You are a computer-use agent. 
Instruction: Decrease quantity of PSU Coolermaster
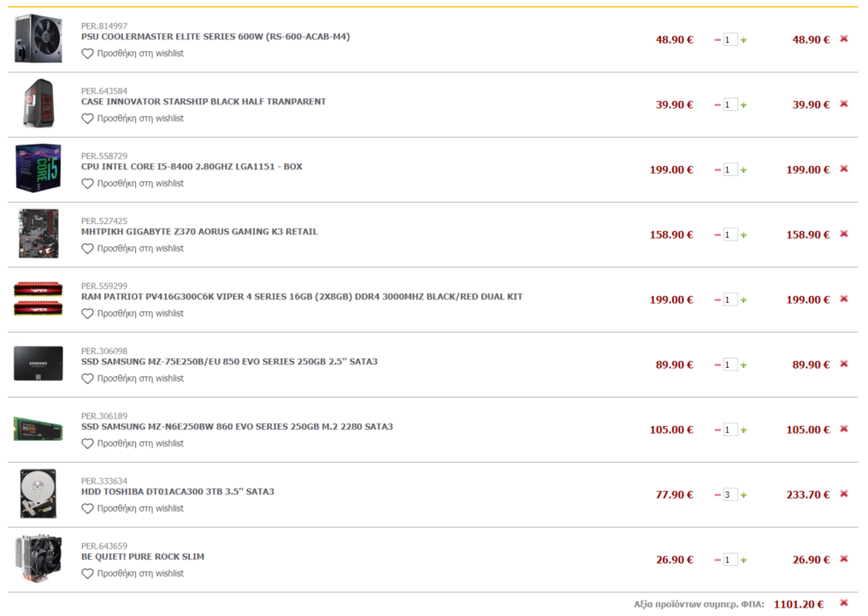point(717,40)
